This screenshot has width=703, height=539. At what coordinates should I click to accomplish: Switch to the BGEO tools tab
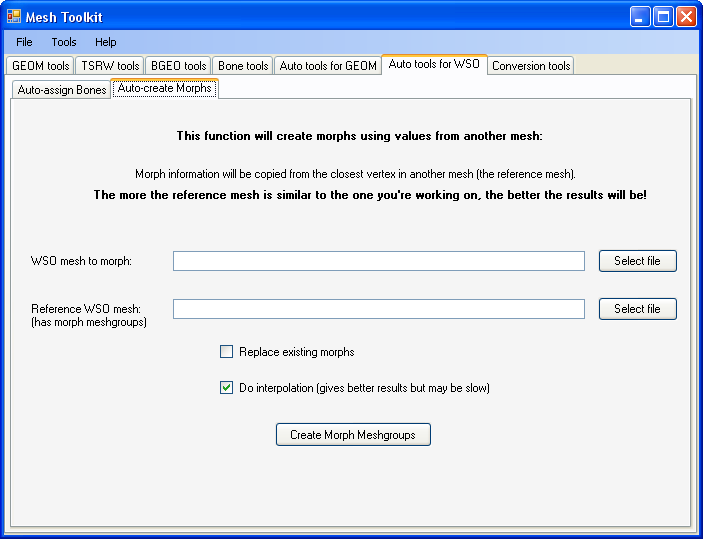pyautogui.click(x=178, y=65)
